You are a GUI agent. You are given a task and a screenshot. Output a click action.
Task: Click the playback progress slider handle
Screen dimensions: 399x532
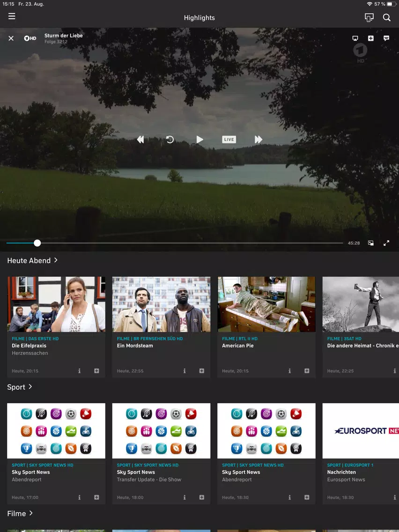point(37,243)
